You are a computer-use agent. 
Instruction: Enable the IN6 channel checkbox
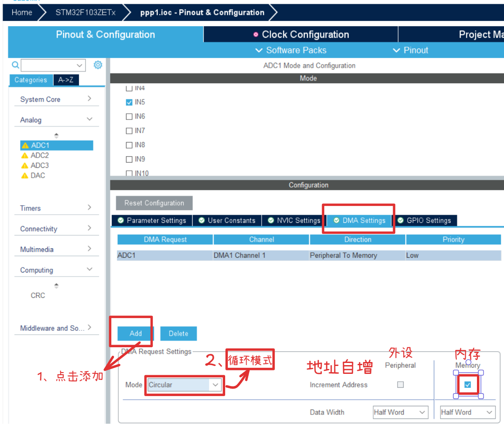[129, 116]
